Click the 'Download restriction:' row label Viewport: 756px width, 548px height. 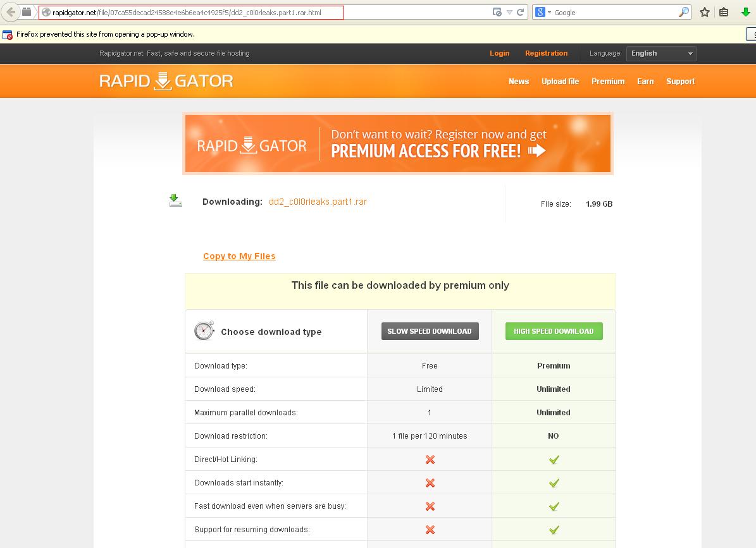[230, 436]
